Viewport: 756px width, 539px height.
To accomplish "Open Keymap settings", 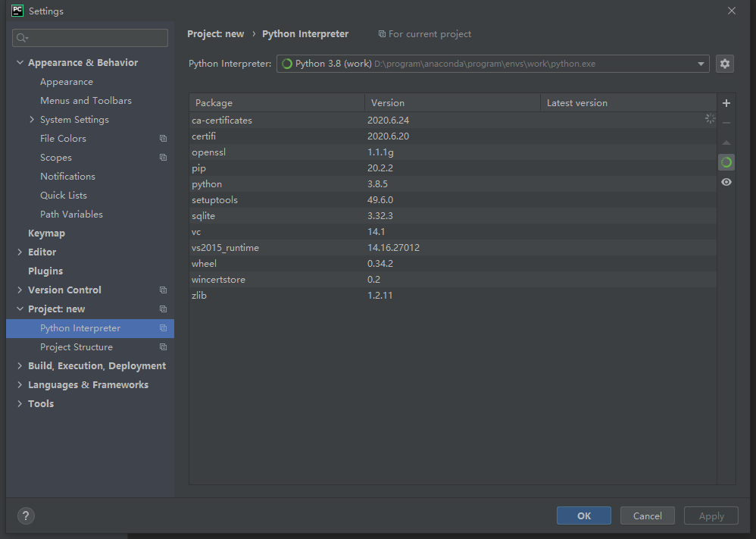I will (46, 233).
